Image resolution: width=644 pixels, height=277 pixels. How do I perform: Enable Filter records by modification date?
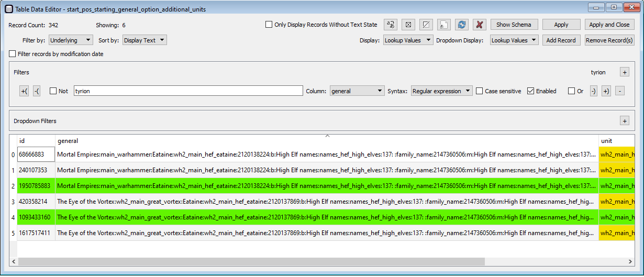click(x=13, y=54)
